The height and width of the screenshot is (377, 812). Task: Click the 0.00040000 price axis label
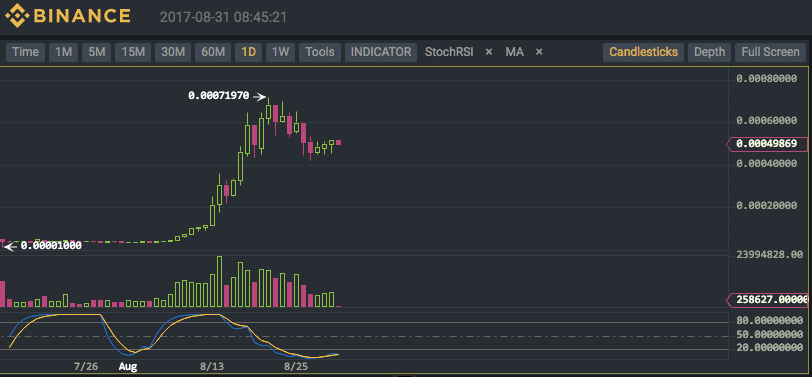pos(766,164)
